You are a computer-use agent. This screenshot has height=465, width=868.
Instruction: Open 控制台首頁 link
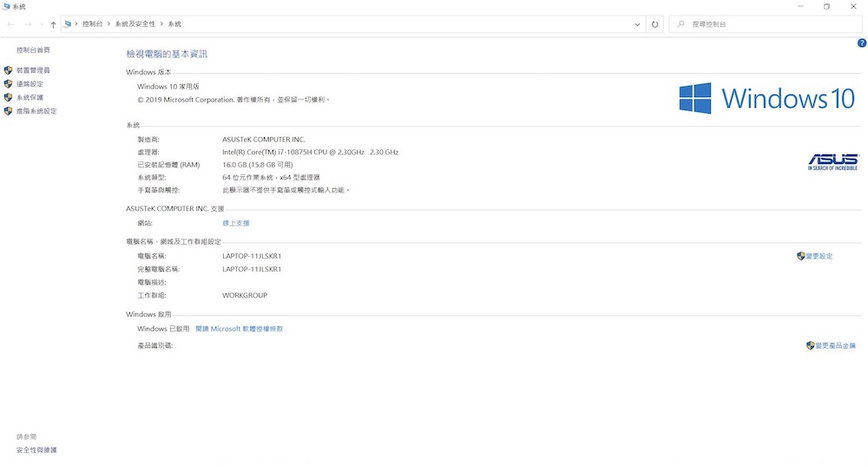(33, 49)
